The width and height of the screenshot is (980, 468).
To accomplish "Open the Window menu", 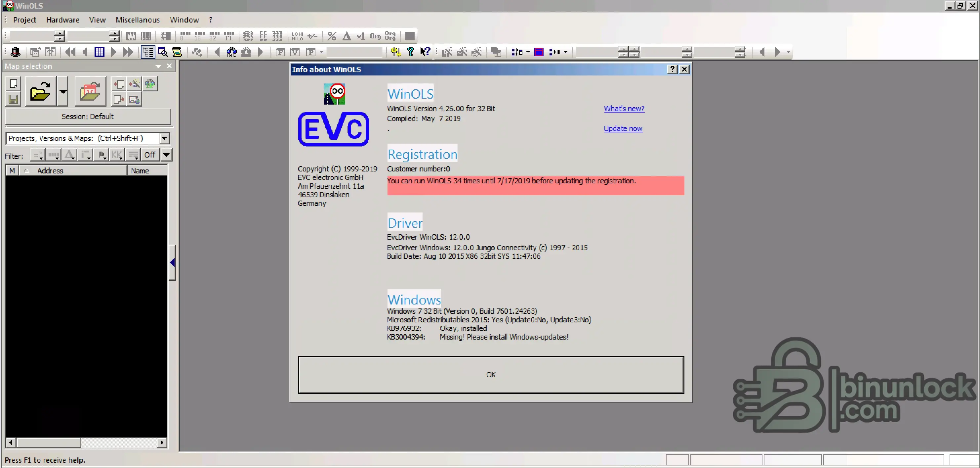I will point(184,20).
